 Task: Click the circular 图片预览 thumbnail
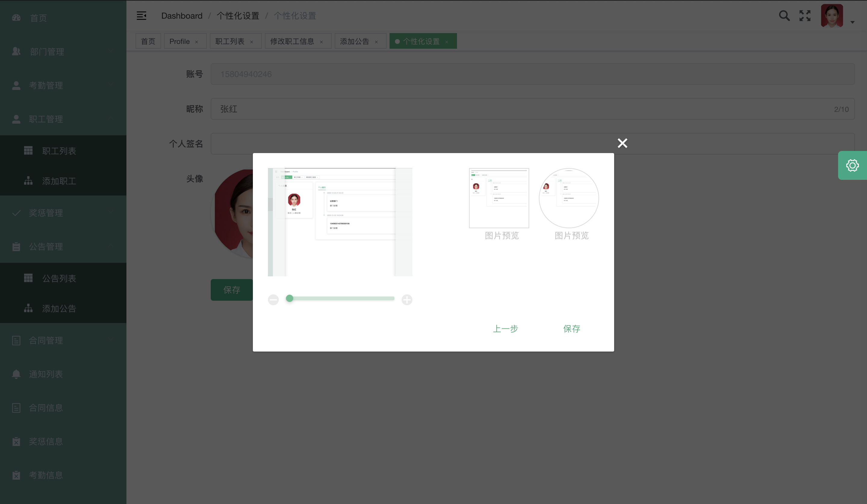[x=568, y=198]
